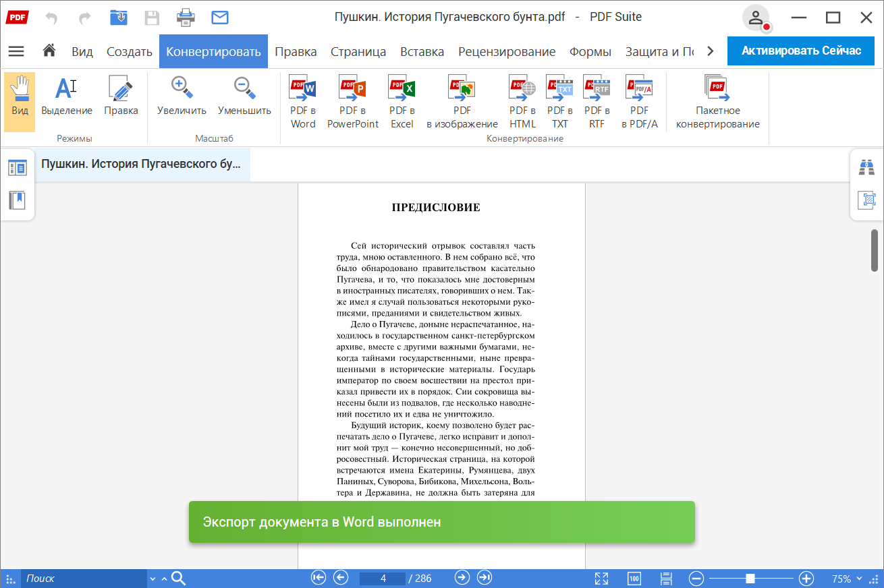Save the document with the floppy icon

pyautogui.click(x=153, y=18)
